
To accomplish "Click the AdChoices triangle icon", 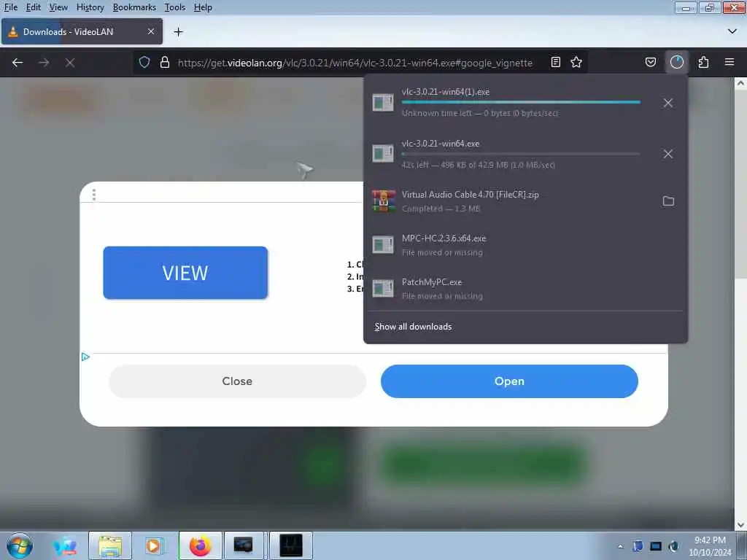I will pos(85,357).
